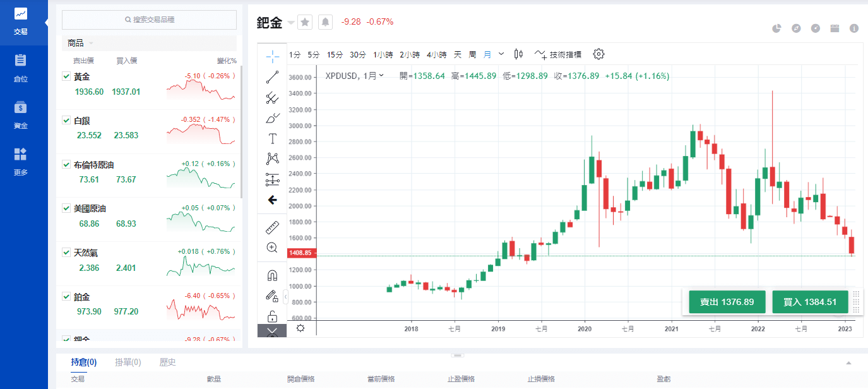The height and width of the screenshot is (389, 868).
Task: Click the 搜索交易品種 search field
Action: (149, 20)
